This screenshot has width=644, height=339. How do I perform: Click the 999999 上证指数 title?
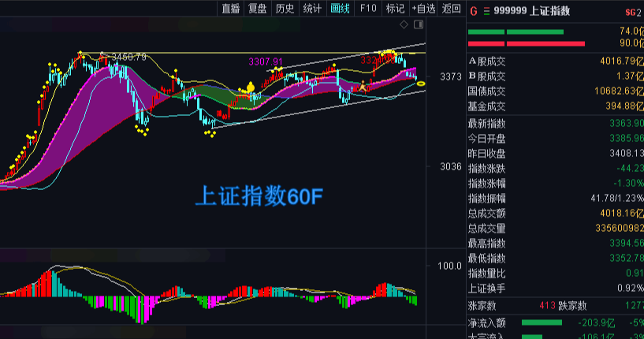pyautogui.click(x=532, y=11)
